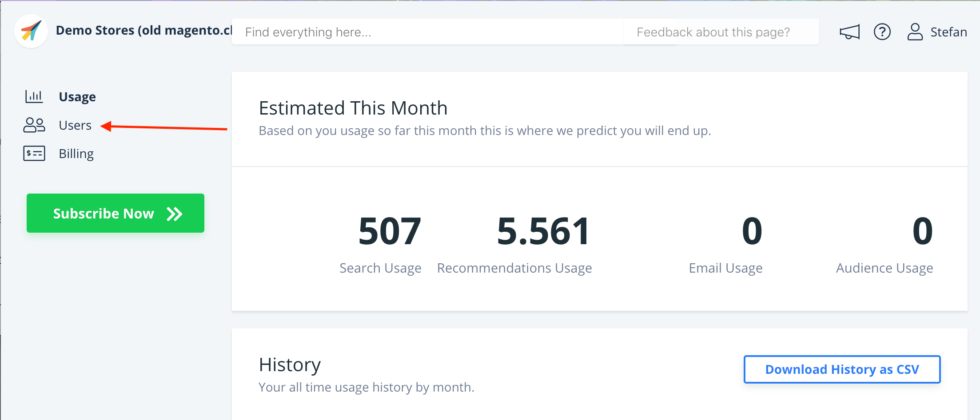Click the Billing dollar card icon

coord(34,154)
